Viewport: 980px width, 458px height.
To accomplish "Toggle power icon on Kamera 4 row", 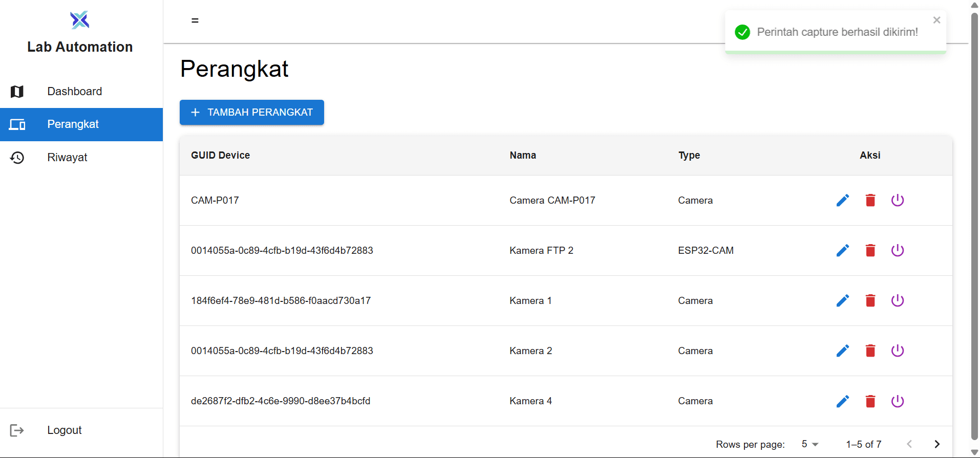I will coord(897,401).
